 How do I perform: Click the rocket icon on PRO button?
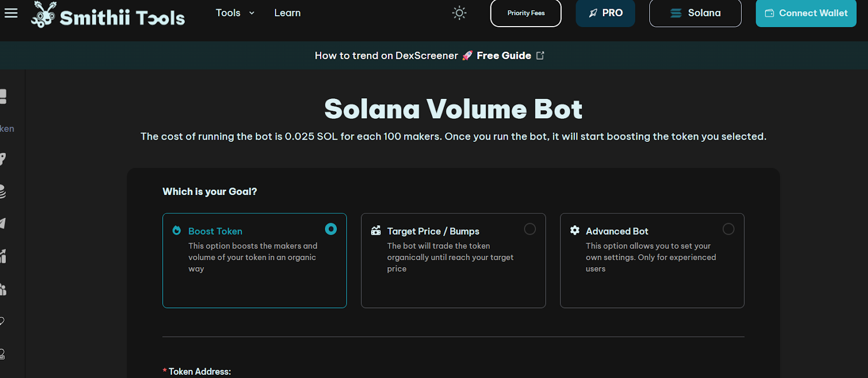click(593, 13)
